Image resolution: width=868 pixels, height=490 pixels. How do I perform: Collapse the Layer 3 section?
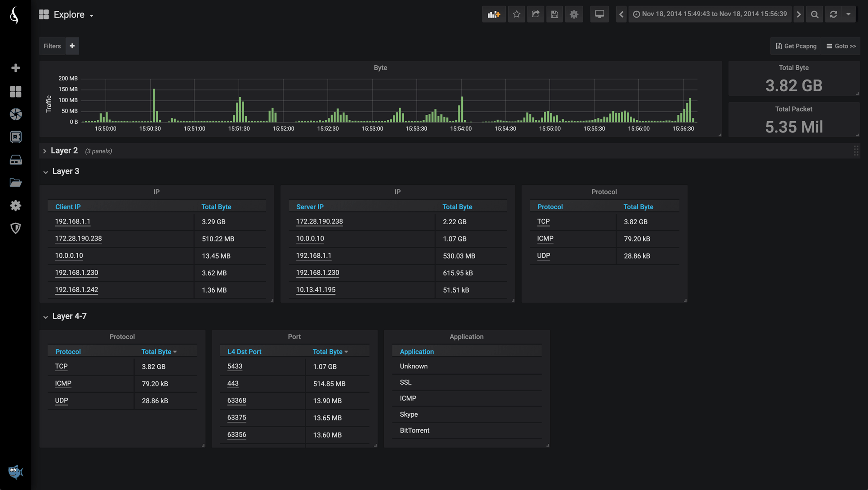[45, 172]
